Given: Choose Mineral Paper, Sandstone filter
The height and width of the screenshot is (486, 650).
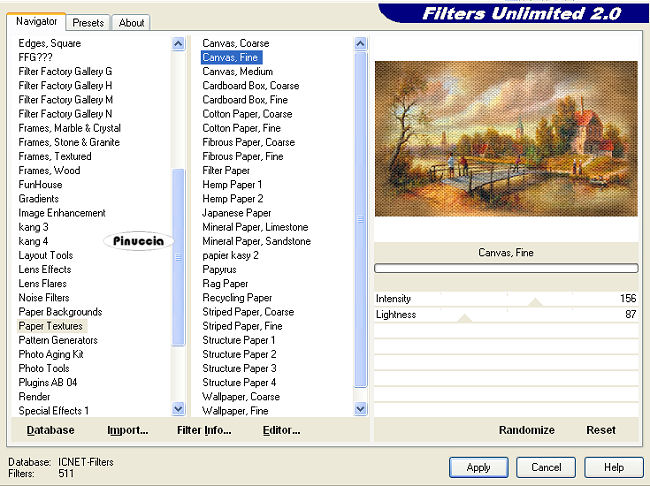Looking at the screenshot, I should point(257,241).
